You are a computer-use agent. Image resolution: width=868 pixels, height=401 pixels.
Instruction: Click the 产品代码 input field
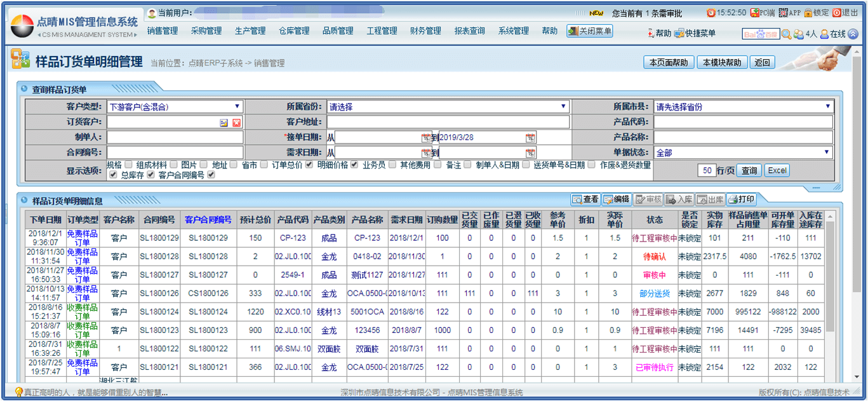coord(743,122)
